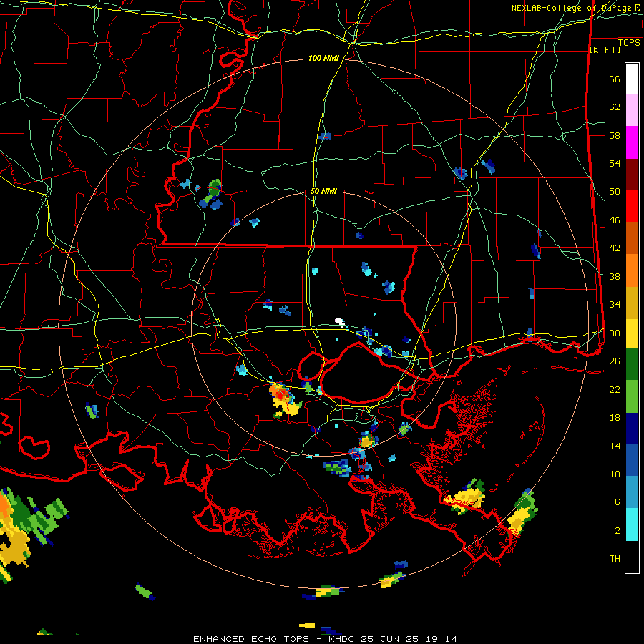
Task: Click the "K FT" units label
Action: pos(605,50)
